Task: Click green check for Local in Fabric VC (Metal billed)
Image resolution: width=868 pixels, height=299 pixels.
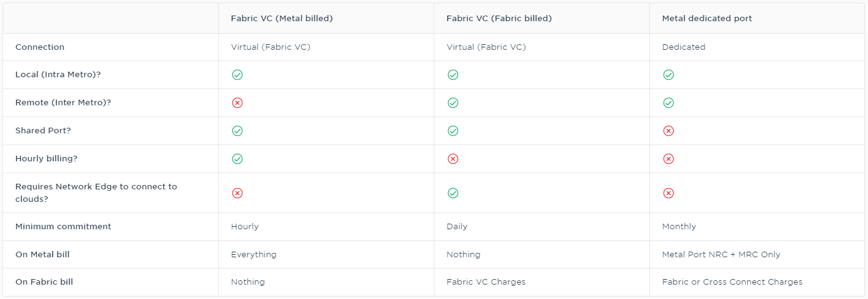Action: 237,75
